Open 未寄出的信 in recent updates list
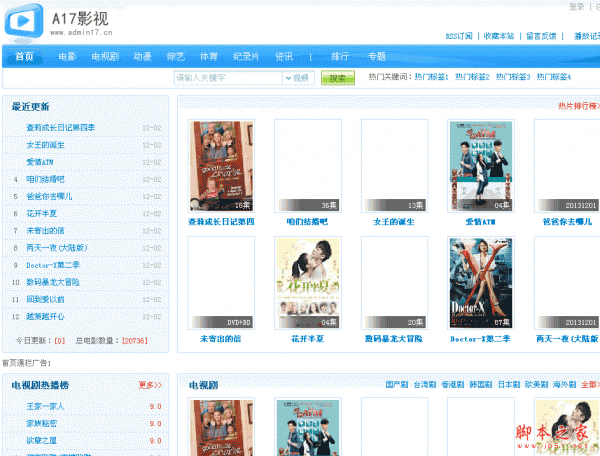600x456 pixels. coord(45,231)
